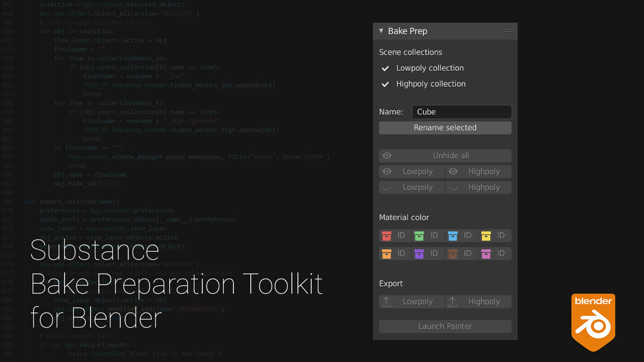
Task: Assign the pink material ID
Action: tap(495, 254)
